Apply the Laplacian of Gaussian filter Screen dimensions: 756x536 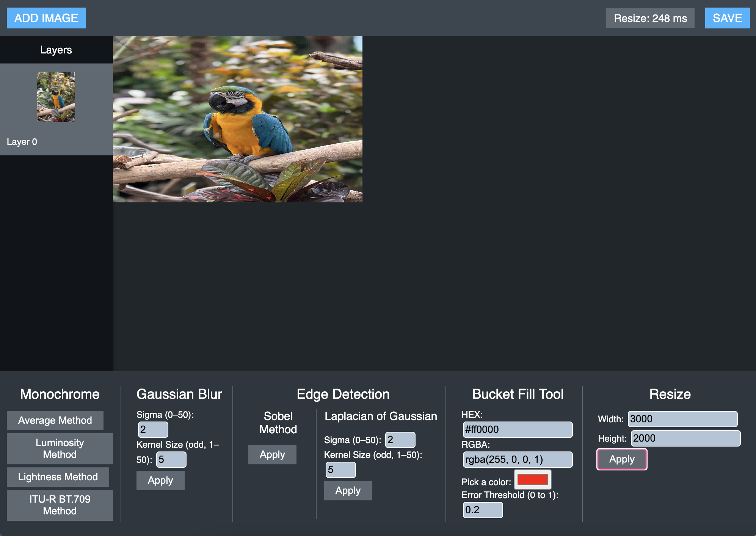tap(348, 491)
